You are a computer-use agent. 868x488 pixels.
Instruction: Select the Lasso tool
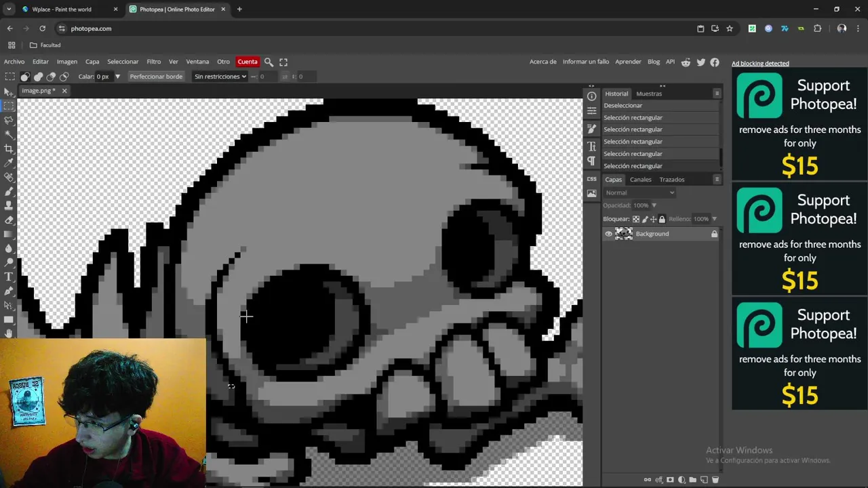click(x=9, y=120)
